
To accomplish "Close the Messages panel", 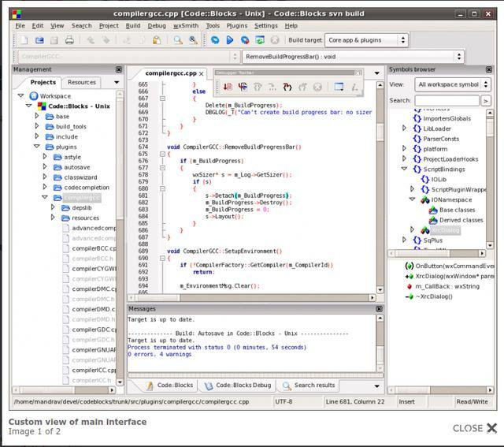I will [x=380, y=309].
